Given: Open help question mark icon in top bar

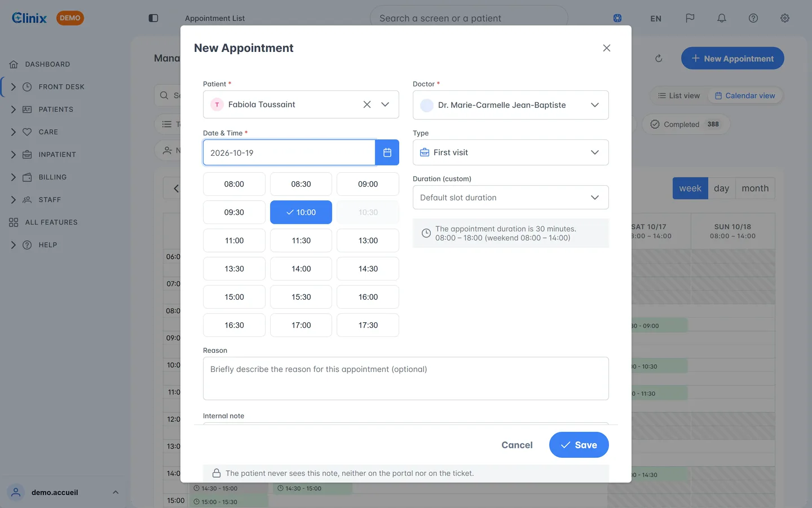Looking at the screenshot, I should pos(753,18).
